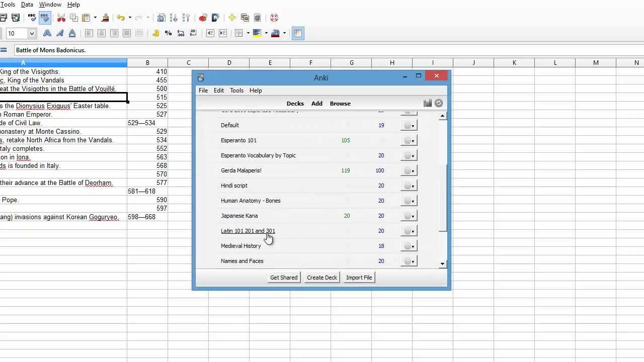The width and height of the screenshot is (644, 362).
Task: Center cell text horizontally
Action: point(102,33)
